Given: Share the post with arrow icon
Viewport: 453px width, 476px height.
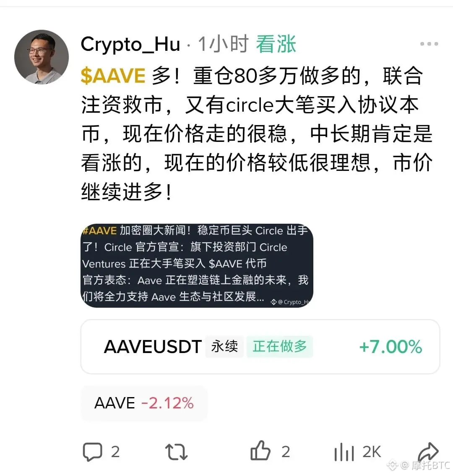Looking at the screenshot, I should coord(428,452).
